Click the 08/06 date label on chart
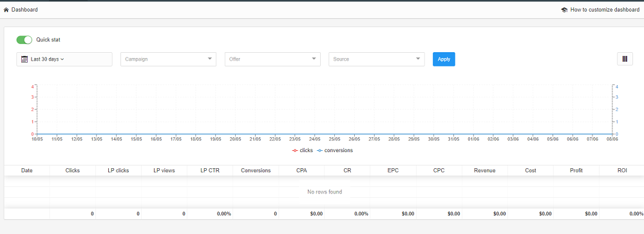The height and width of the screenshot is (234, 644). click(x=612, y=139)
